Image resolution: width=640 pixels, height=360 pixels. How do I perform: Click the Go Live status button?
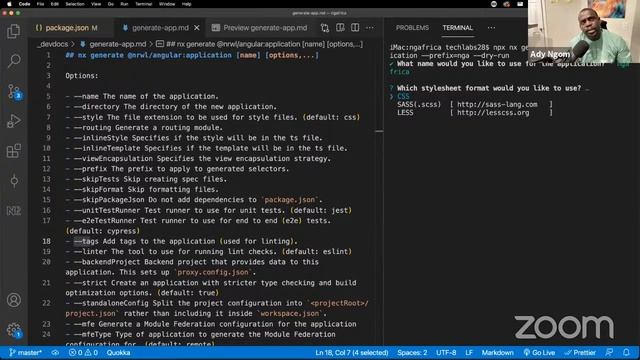pos(539,353)
